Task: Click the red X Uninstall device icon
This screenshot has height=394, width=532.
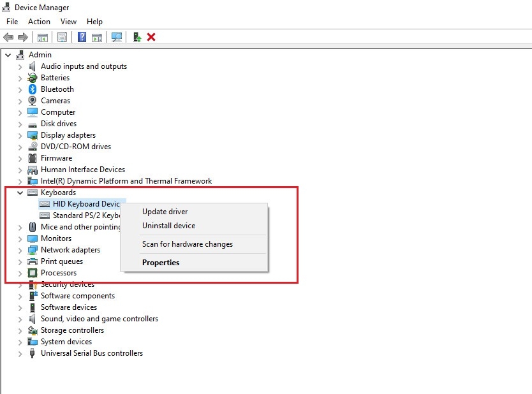Action: [151, 37]
